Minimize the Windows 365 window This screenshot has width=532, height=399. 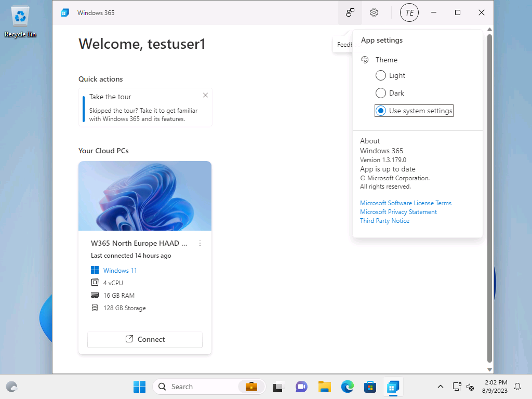[434, 12]
